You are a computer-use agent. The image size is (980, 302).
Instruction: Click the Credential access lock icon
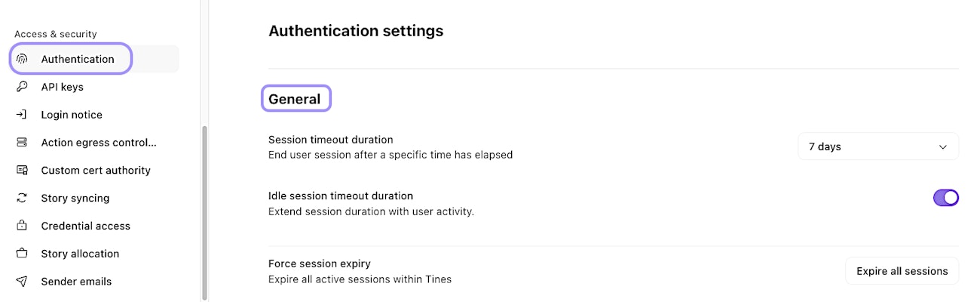(23, 226)
